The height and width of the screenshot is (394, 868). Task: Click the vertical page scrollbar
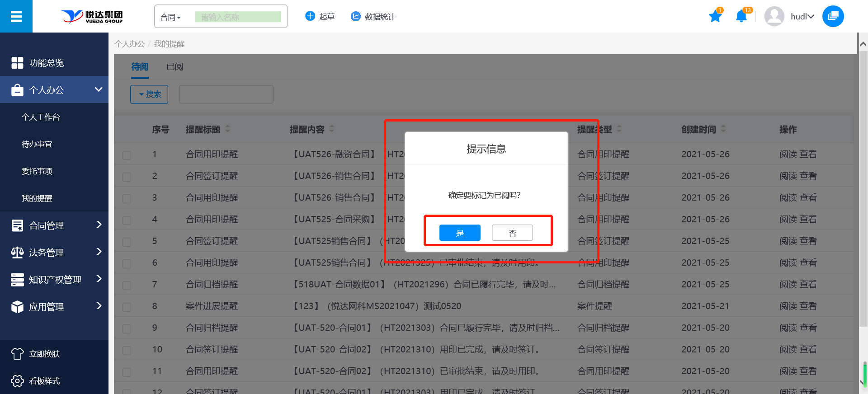(863, 181)
